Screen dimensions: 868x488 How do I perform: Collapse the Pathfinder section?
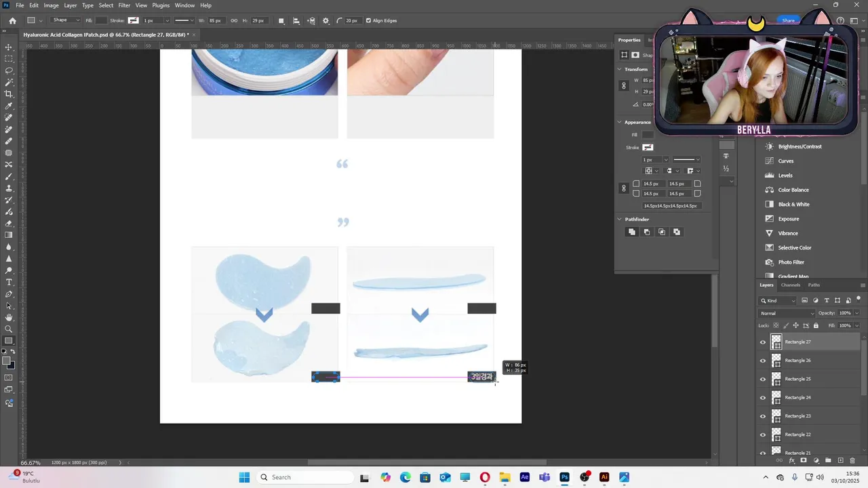[x=619, y=219]
